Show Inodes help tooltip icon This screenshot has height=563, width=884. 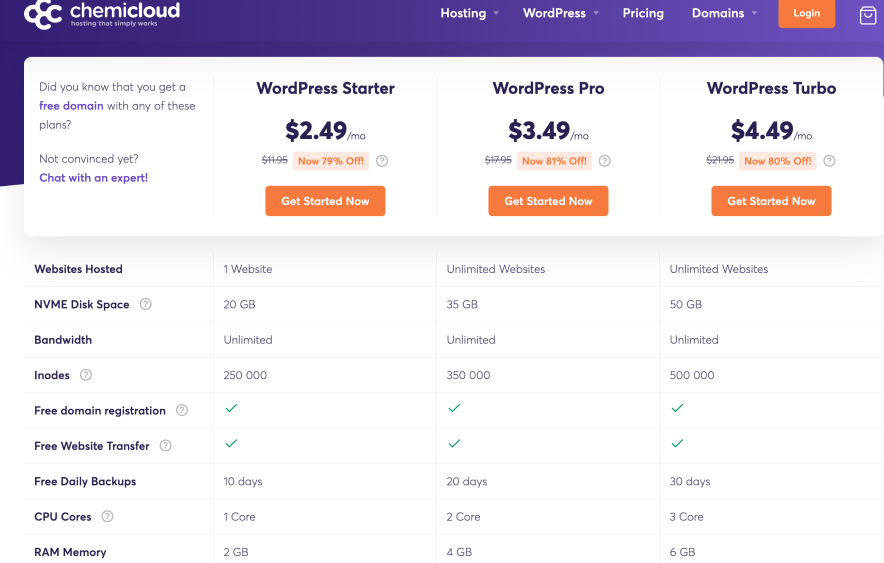pyautogui.click(x=86, y=375)
